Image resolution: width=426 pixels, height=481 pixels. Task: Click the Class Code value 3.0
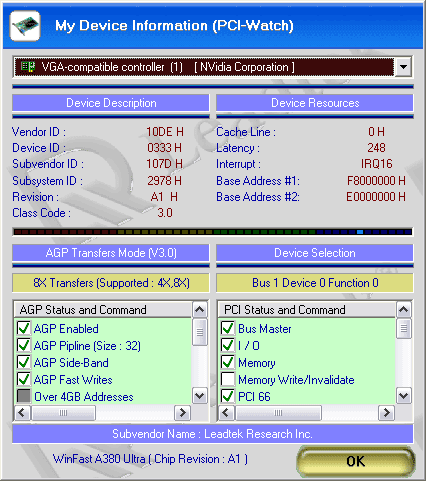click(x=165, y=213)
